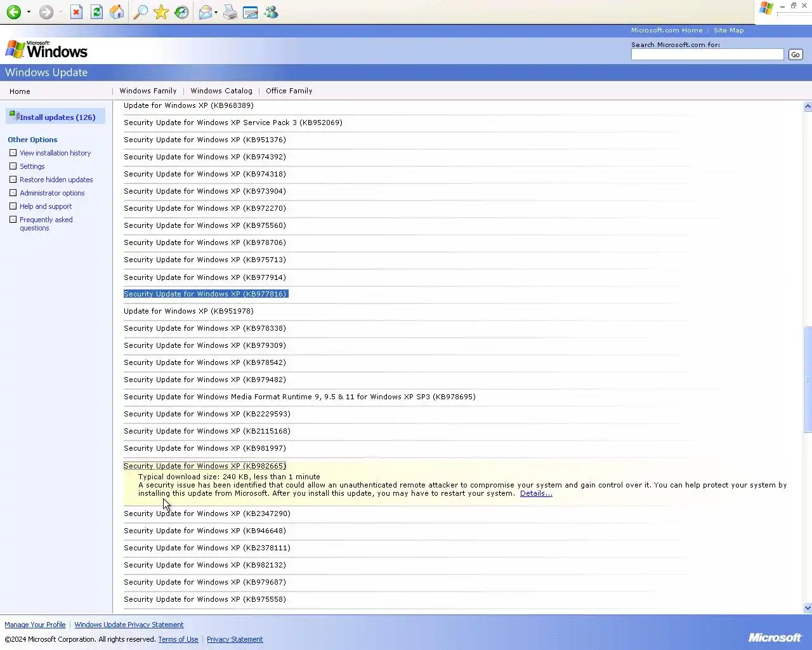Screen dimensions: 812x650
Task: Expand Security Update KB2229593
Action: [207, 414]
